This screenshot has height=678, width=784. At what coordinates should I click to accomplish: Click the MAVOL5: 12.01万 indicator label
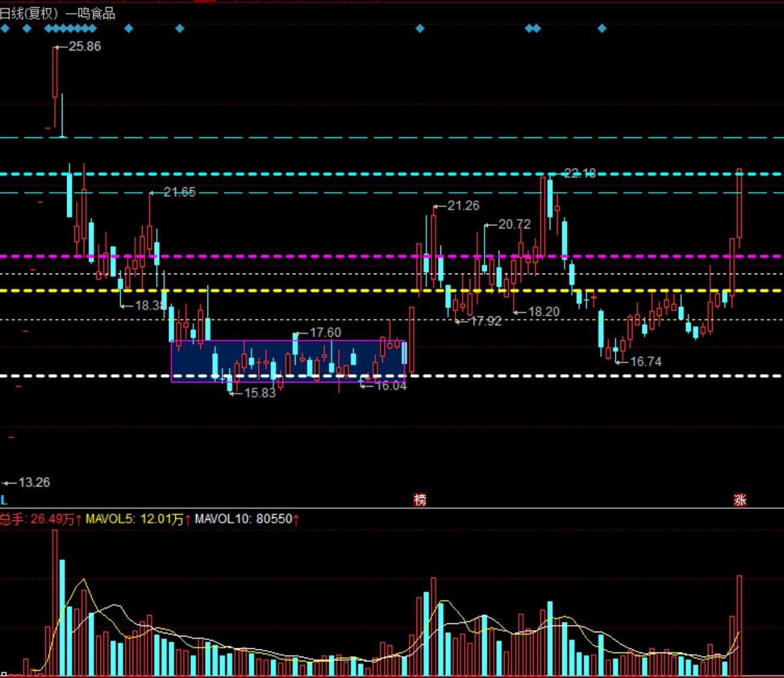[x=138, y=519]
